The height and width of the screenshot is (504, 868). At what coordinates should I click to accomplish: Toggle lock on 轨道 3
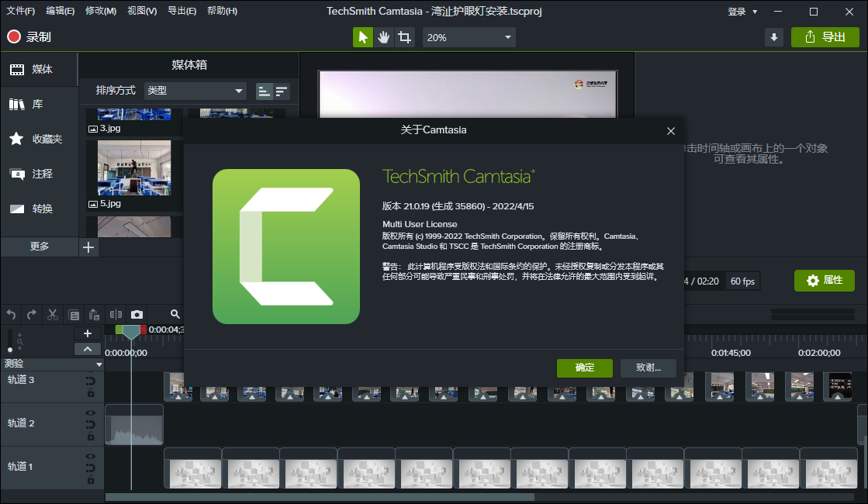click(90, 393)
